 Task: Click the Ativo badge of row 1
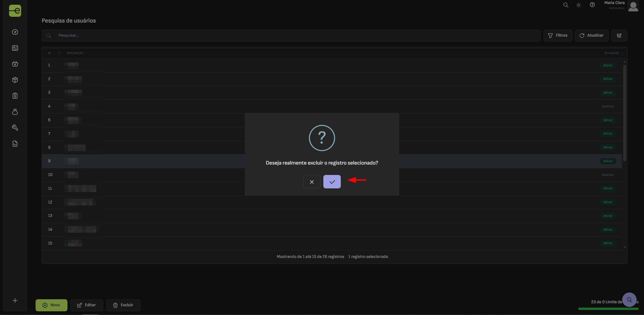608,65
